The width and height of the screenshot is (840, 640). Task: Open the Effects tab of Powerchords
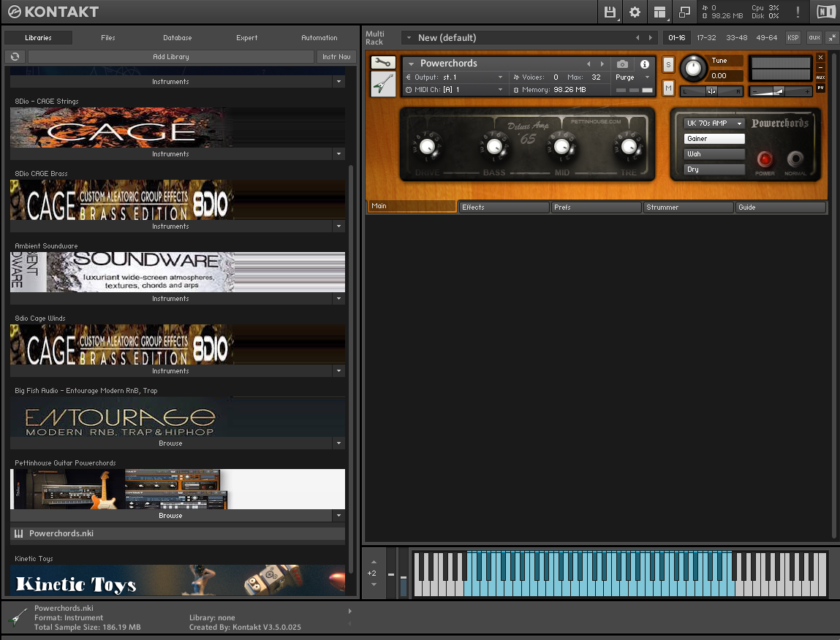point(504,207)
